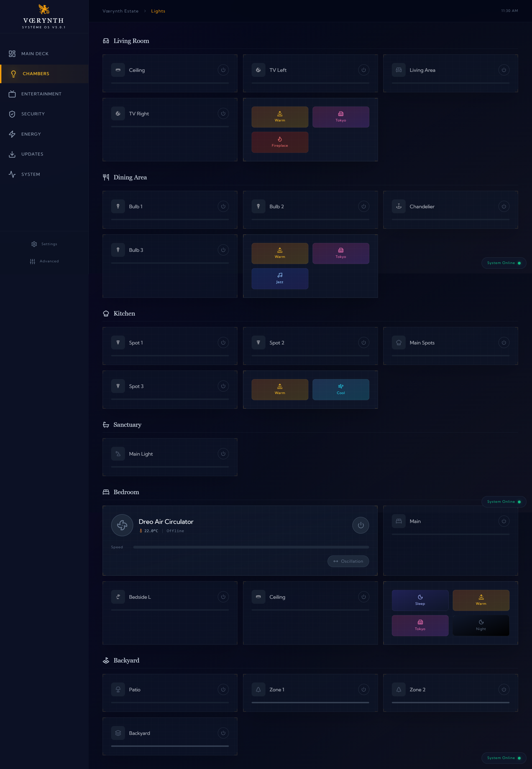The height and width of the screenshot is (769, 532).
Task: Enable the Oscillation button
Action: (x=348, y=561)
